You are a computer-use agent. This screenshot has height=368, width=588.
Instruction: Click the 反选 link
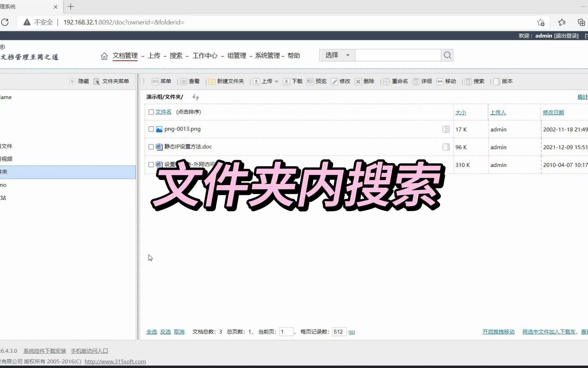[165, 332]
